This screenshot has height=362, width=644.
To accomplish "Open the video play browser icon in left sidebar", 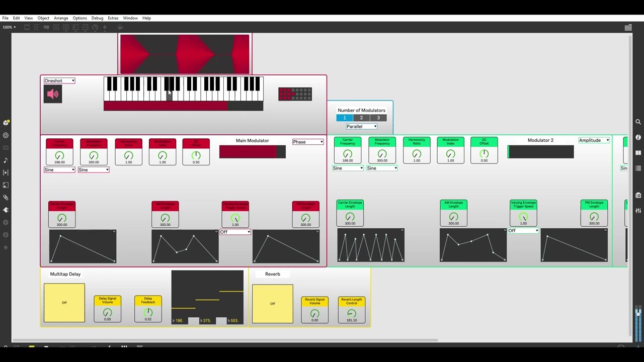I will pos(6,172).
